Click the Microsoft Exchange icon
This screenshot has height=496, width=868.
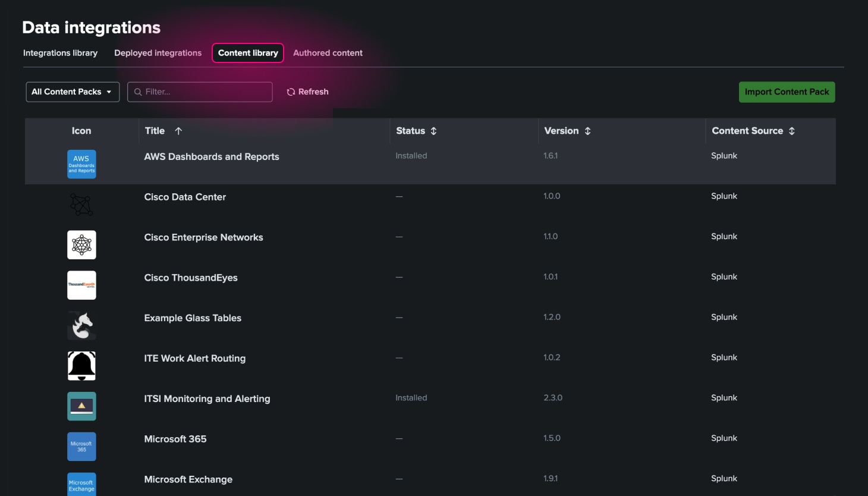click(81, 485)
